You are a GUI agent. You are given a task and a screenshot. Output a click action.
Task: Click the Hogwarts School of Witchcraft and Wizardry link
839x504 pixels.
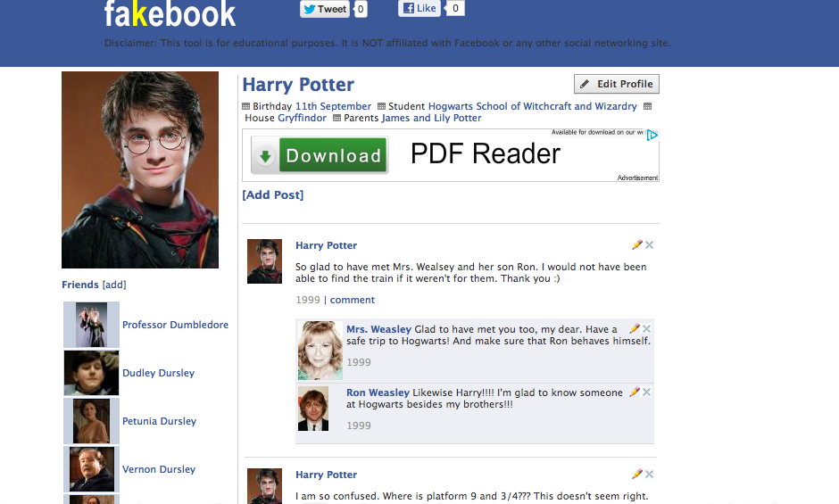pos(532,106)
